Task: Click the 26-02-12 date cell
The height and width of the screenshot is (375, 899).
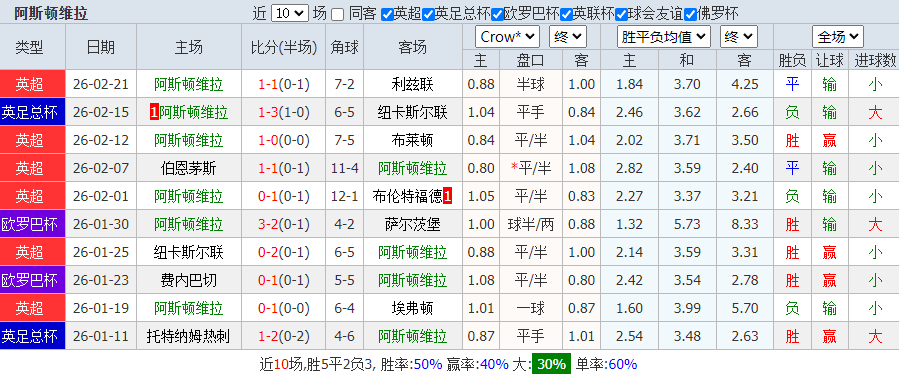Action: coord(101,140)
